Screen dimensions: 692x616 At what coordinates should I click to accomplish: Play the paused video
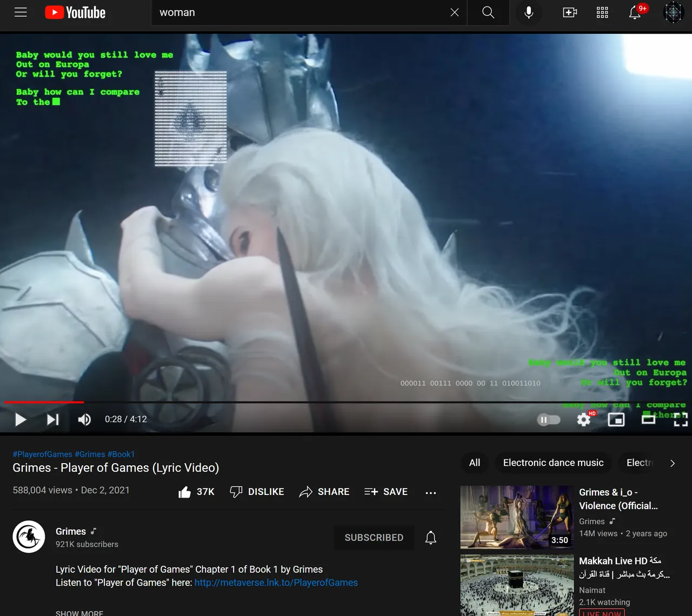[x=21, y=419]
